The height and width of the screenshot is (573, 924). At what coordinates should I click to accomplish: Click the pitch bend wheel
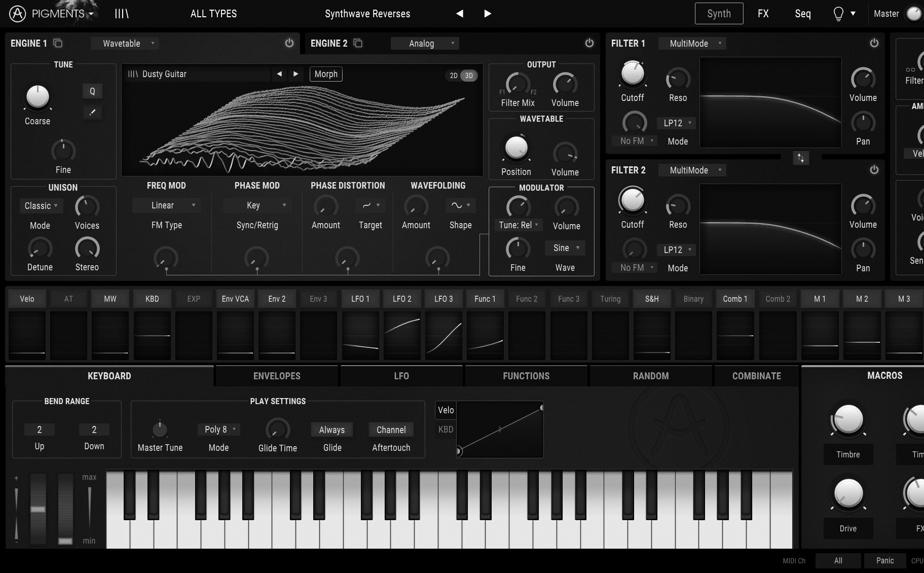(x=38, y=509)
